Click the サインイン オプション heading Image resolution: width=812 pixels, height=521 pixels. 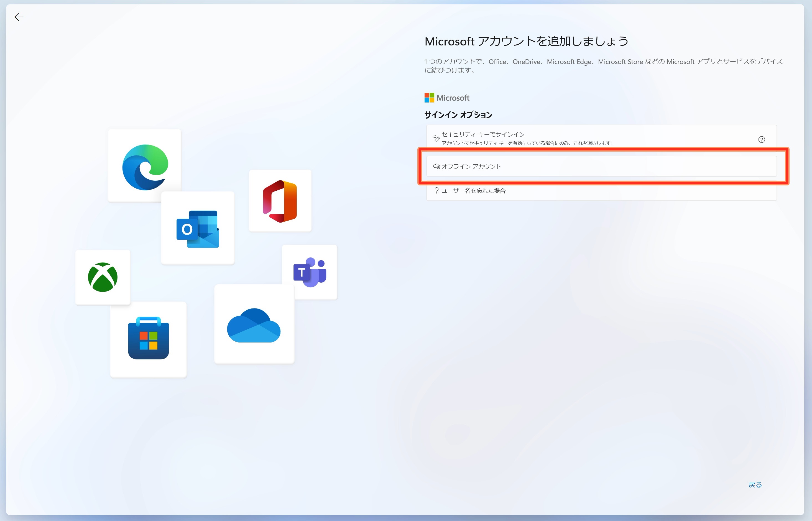(458, 115)
